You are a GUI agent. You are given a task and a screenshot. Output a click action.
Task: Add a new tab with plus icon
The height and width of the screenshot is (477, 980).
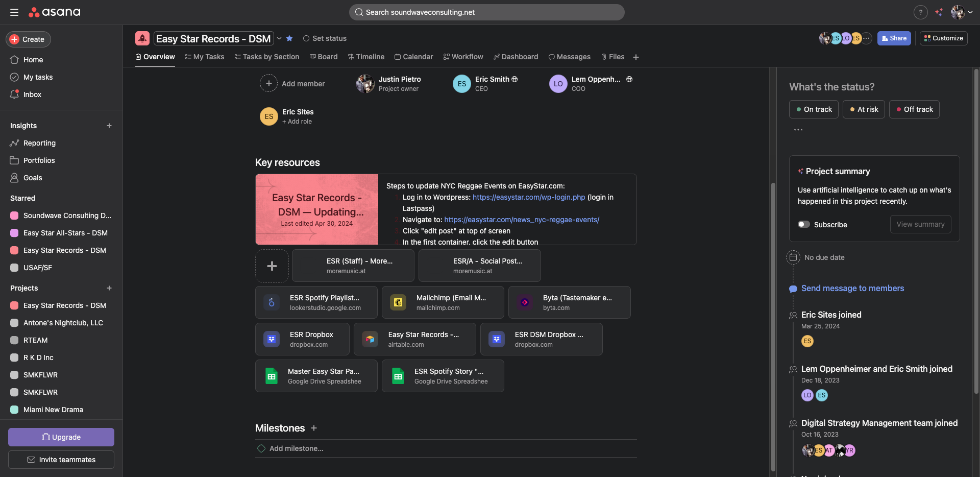pyautogui.click(x=636, y=57)
